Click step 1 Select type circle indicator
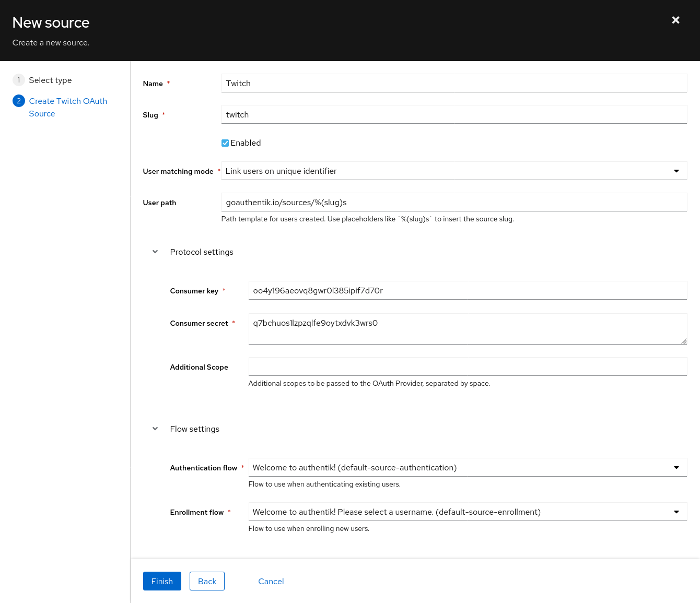The height and width of the screenshot is (603, 700). (19, 80)
